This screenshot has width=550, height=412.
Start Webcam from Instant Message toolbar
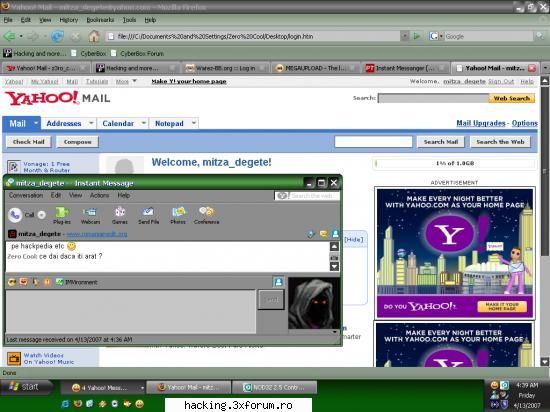90,215
